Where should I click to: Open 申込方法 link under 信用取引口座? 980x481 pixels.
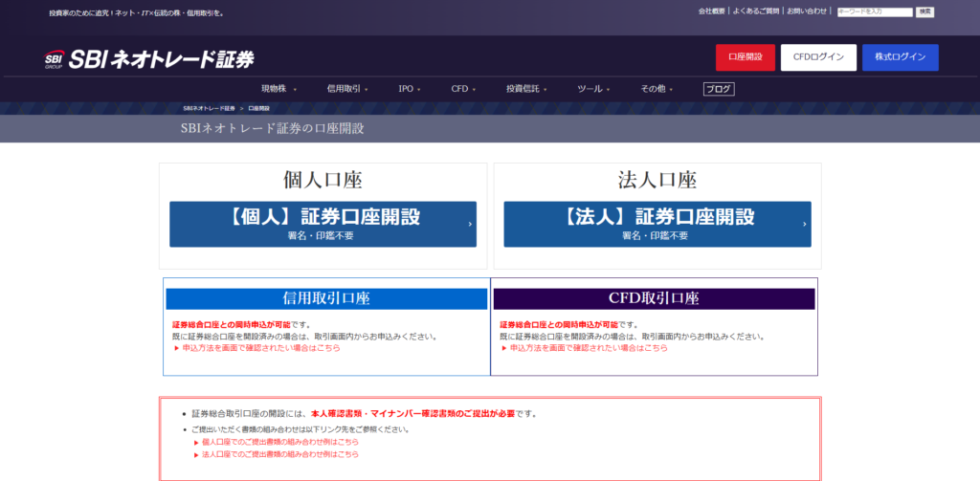pyautogui.click(x=261, y=348)
